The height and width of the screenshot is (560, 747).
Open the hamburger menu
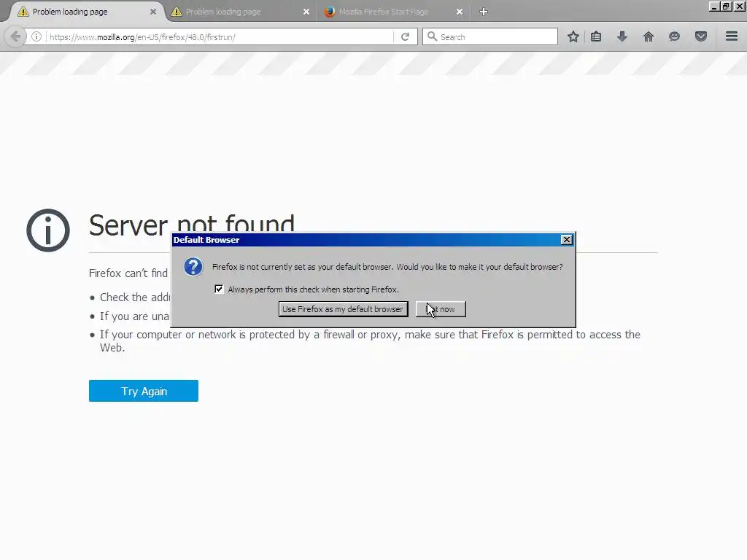(x=732, y=36)
